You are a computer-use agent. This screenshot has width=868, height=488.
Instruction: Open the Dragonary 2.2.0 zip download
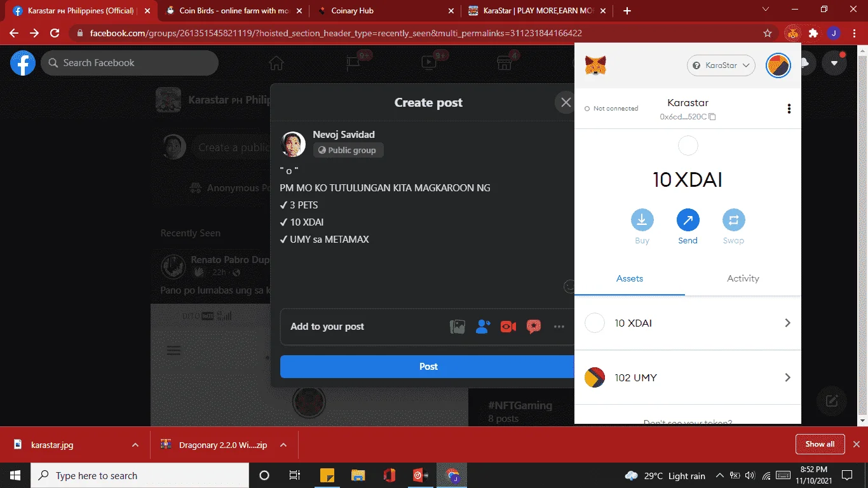click(215, 445)
